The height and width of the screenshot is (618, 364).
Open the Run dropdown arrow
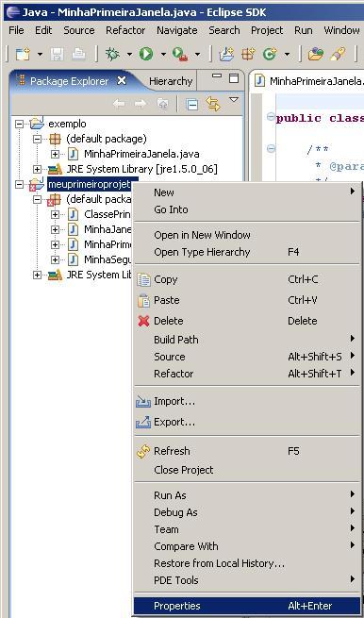pyautogui.click(x=163, y=55)
